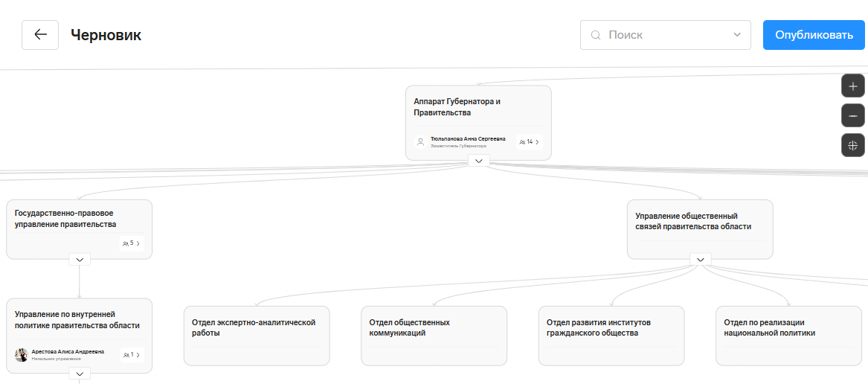Image resolution: width=868 pixels, height=384 pixels.
Task: Click the center view target icon
Action: 852,145
